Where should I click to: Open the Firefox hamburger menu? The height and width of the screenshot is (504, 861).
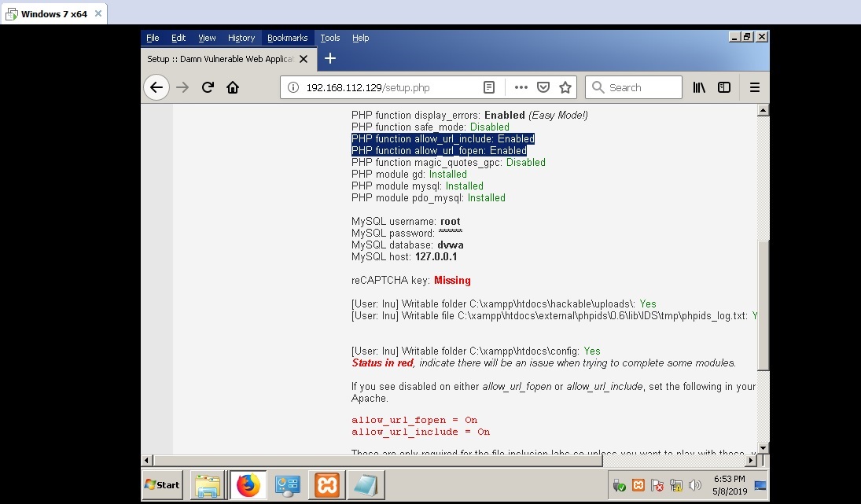(755, 87)
